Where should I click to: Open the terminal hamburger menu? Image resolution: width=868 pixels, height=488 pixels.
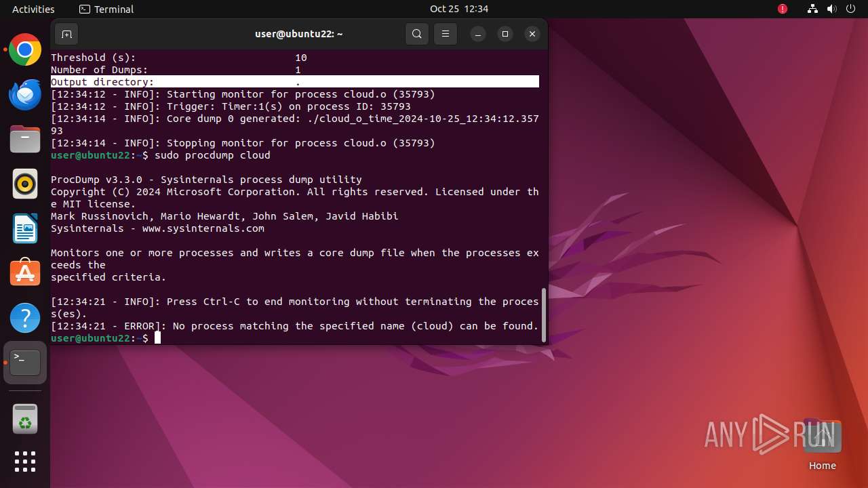[446, 34]
